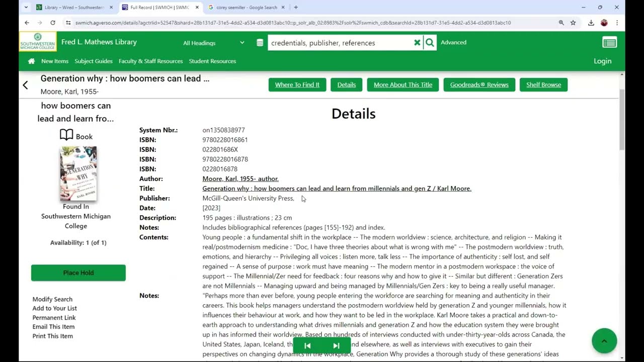Click the Where To Find It button

pyautogui.click(x=297, y=85)
